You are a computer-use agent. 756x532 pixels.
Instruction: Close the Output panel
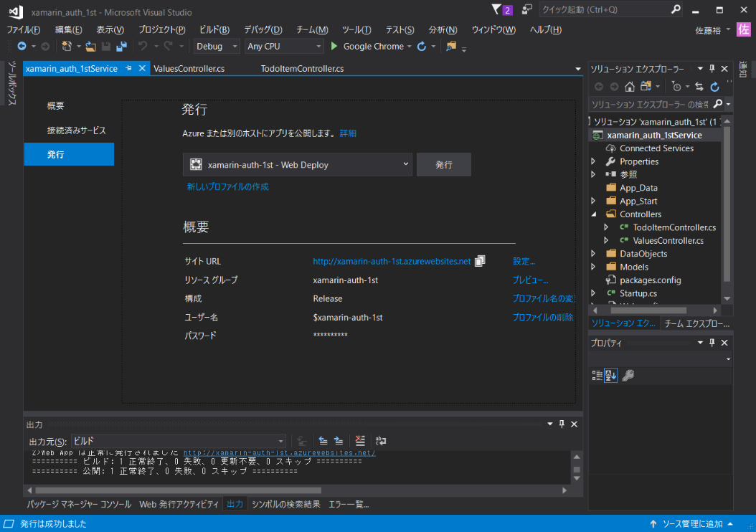575,424
